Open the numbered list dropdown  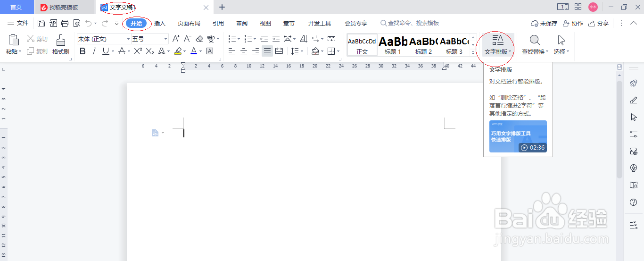pyautogui.click(x=255, y=39)
